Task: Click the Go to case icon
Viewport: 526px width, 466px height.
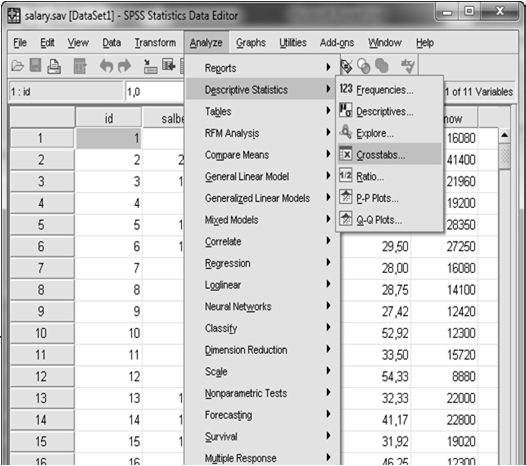Action: tap(150, 66)
